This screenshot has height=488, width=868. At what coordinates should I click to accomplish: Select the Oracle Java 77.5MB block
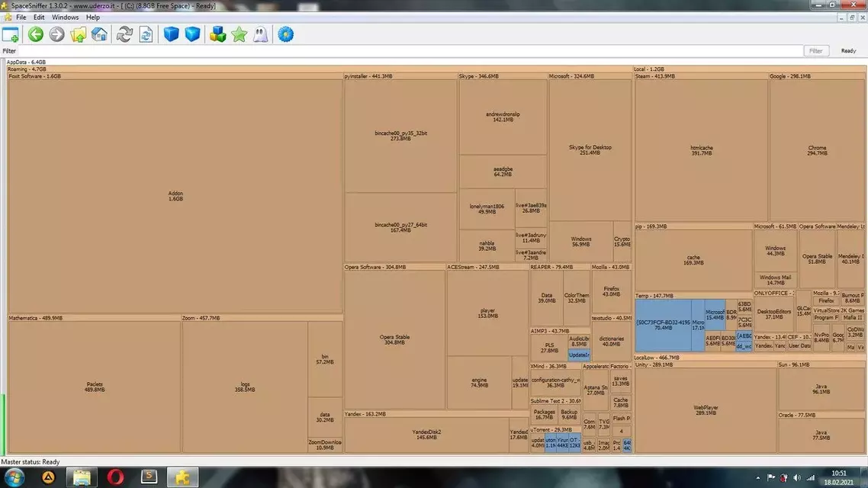821,435
